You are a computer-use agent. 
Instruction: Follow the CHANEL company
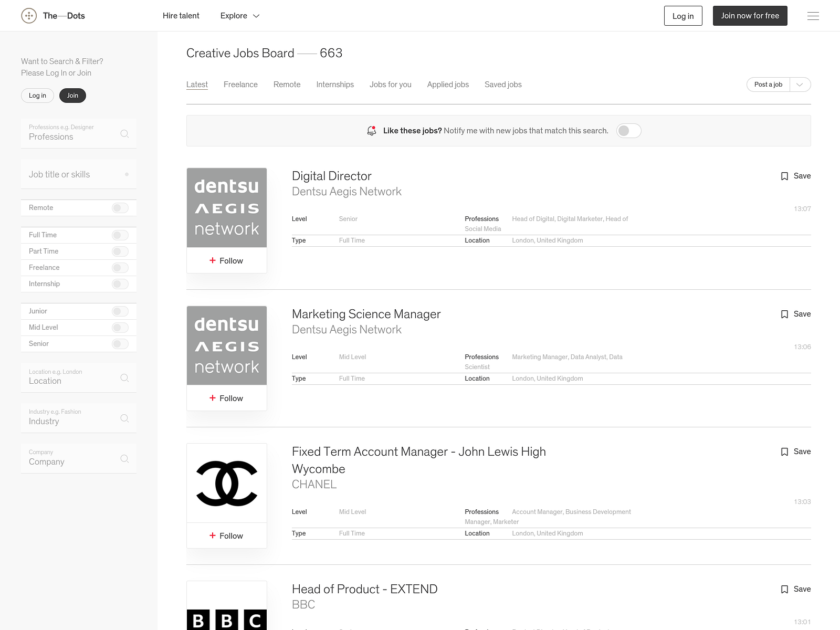pyautogui.click(x=227, y=535)
